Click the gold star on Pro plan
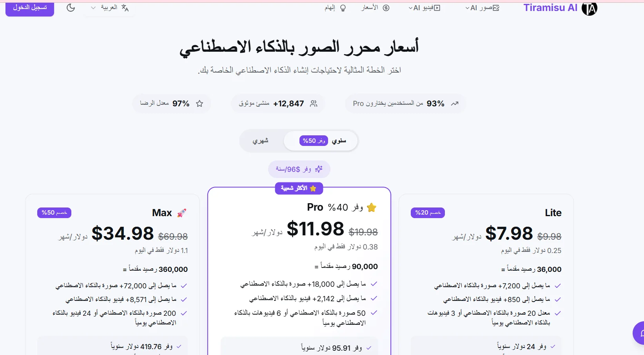This screenshot has width=644, height=355. point(372,208)
